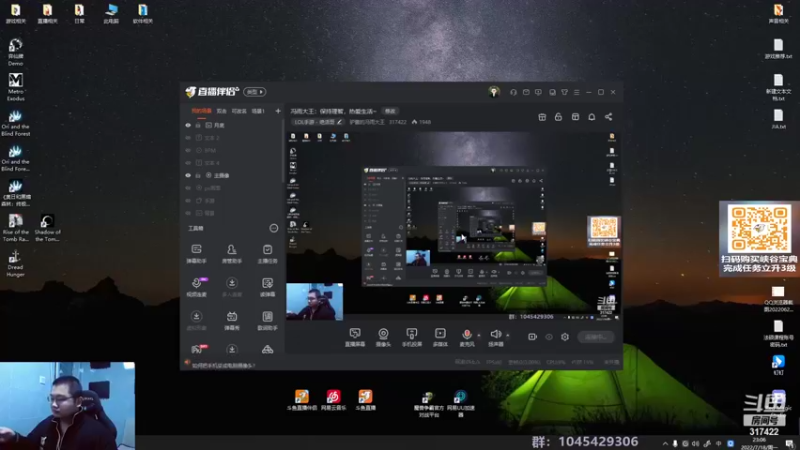The image size is (800, 450).
Task: Open 网易云音乐 desktop shortcut
Action: [334, 400]
